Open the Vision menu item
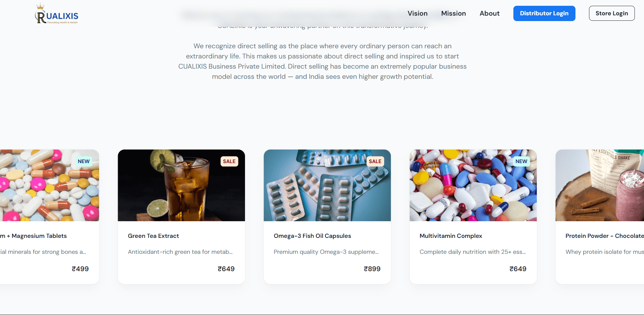Viewport: 644px width, 315px height. [x=417, y=13]
